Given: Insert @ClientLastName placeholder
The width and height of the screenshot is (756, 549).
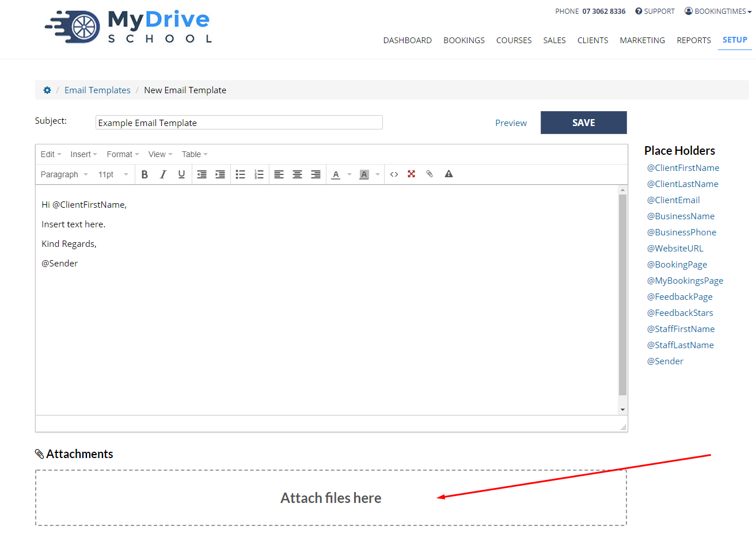Looking at the screenshot, I should point(682,184).
